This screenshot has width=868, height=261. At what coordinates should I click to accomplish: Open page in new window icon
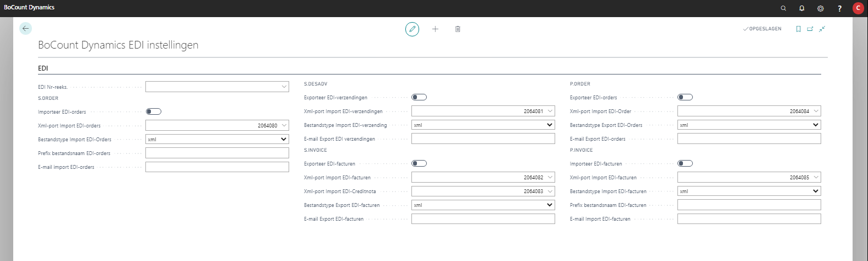click(810, 29)
